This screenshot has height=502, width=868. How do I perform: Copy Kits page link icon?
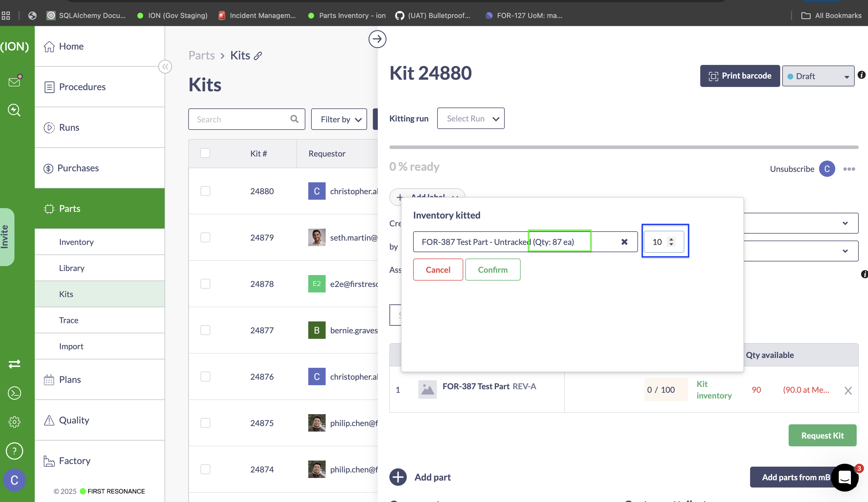pos(258,56)
